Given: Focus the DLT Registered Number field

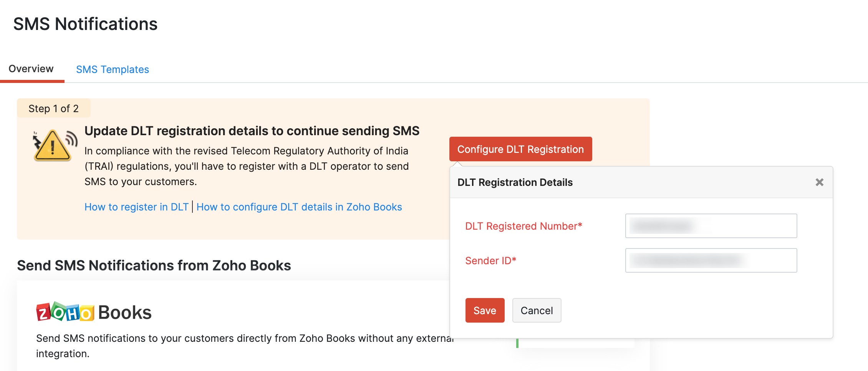Looking at the screenshot, I should tap(711, 226).
